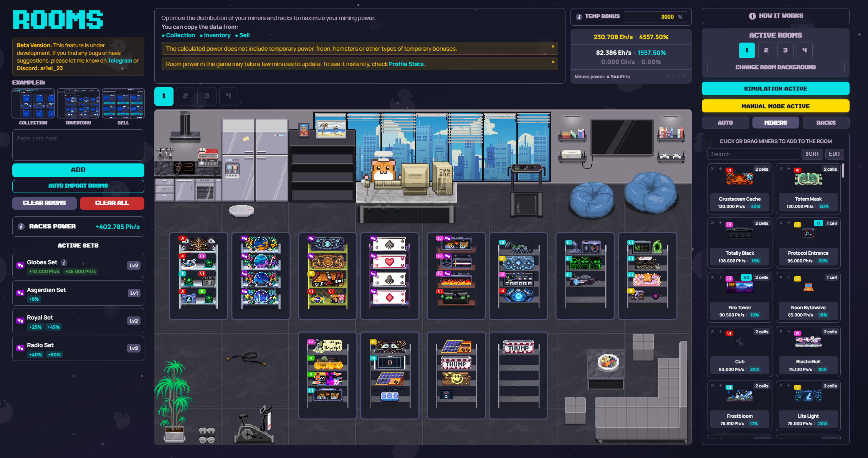Open the How It Works panel
Image resolution: width=868 pixels, height=458 pixels.
click(x=775, y=16)
